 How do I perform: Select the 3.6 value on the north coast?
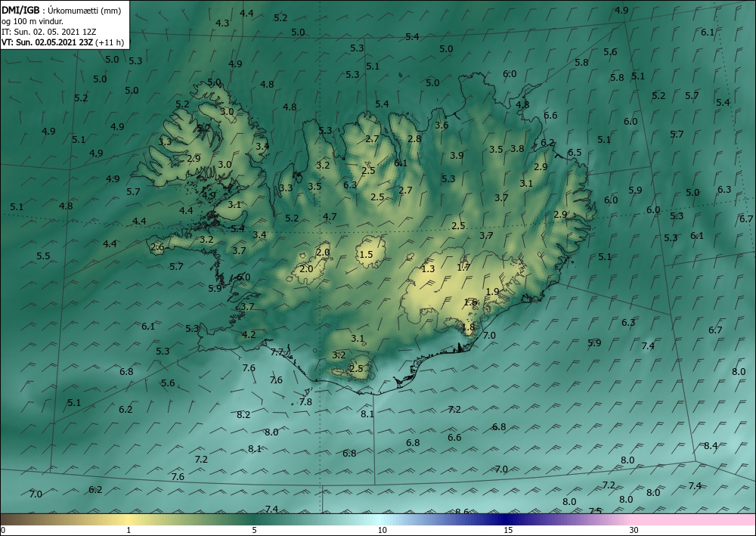442,125
